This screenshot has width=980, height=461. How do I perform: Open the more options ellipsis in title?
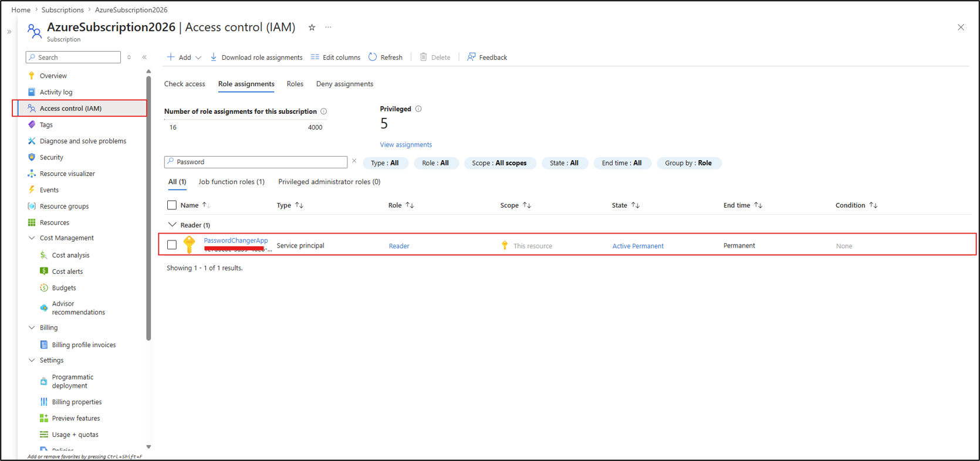[x=329, y=27]
